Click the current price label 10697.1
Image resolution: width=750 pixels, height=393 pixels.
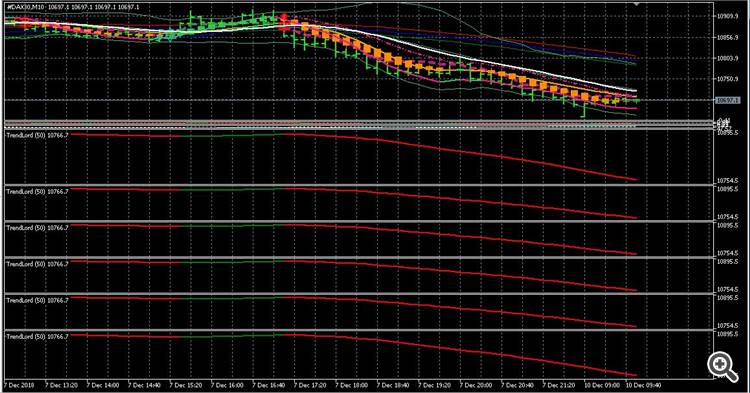[727, 100]
